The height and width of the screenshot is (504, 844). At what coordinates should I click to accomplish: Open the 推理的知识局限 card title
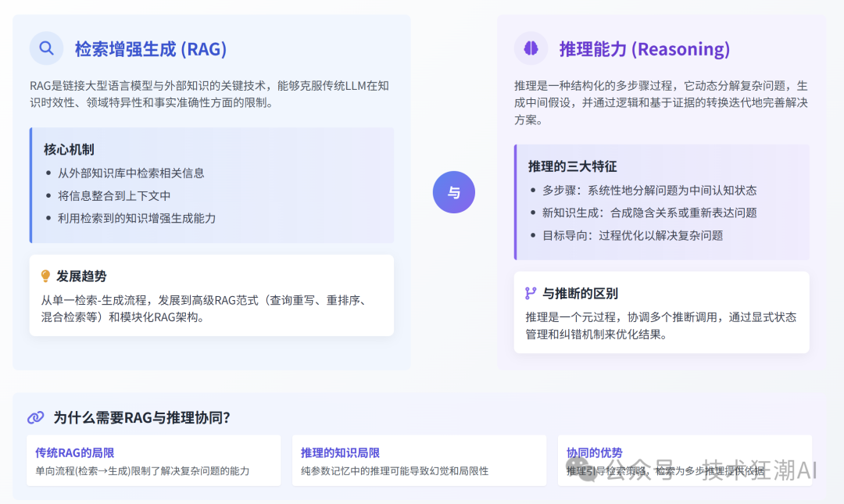(340, 453)
